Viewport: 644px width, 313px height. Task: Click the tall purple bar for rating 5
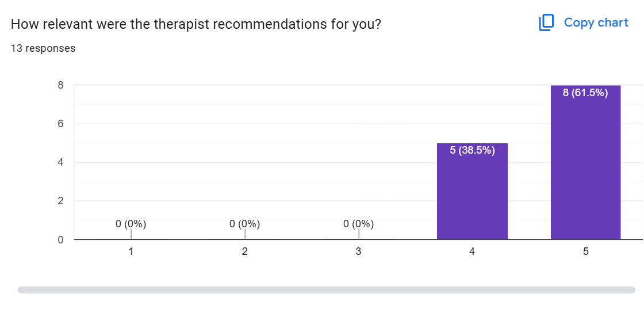pyautogui.click(x=585, y=173)
